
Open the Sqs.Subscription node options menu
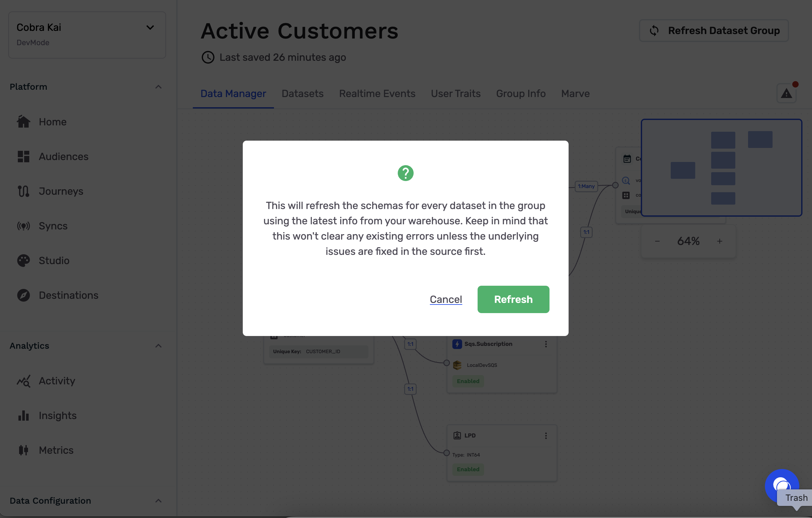click(546, 344)
